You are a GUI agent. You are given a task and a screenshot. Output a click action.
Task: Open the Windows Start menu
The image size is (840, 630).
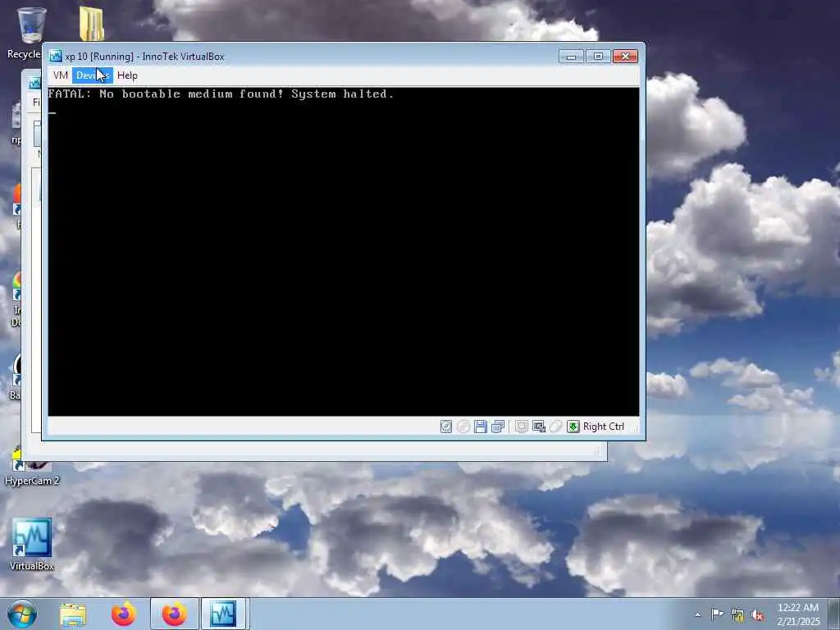(x=22, y=614)
